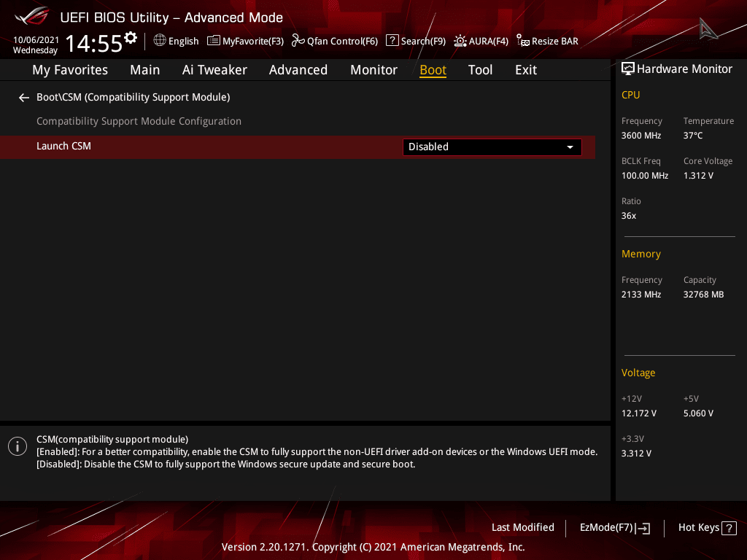Screen dimensions: 747x560
Task: Click the 36x ratio value
Action: coord(629,216)
